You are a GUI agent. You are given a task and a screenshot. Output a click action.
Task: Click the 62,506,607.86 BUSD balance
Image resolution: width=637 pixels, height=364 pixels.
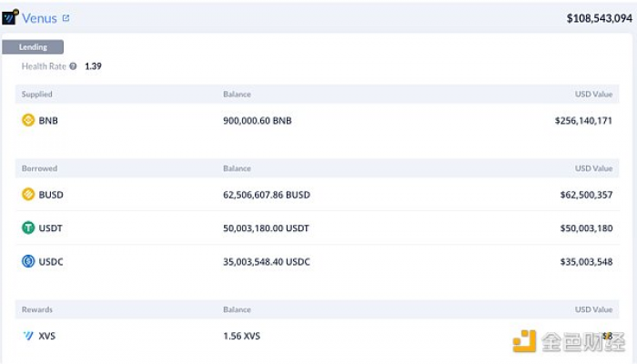point(267,195)
